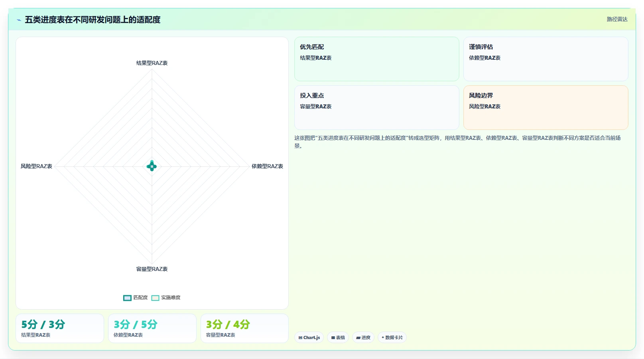Screen dimensions: 644x359
Task: Click 依赖型RAZ表 text in 谨慎评估 card
Action: [x=484, y=58]
